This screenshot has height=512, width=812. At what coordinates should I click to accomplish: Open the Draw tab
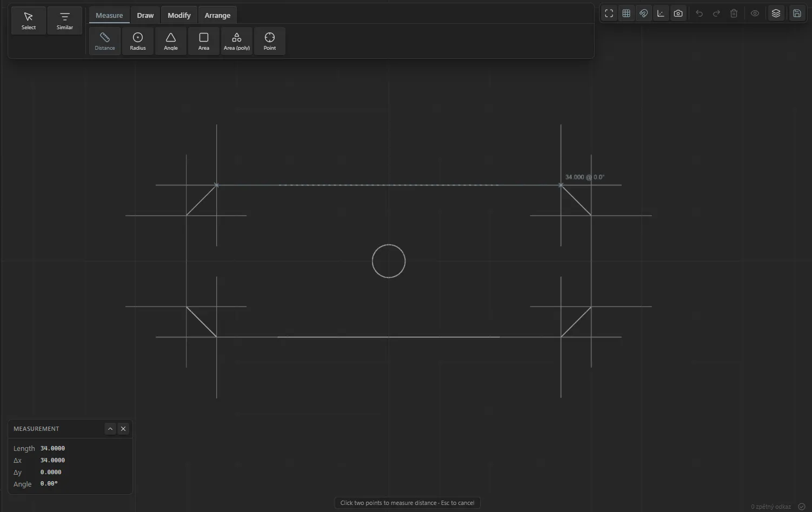[x=145, y=15]
